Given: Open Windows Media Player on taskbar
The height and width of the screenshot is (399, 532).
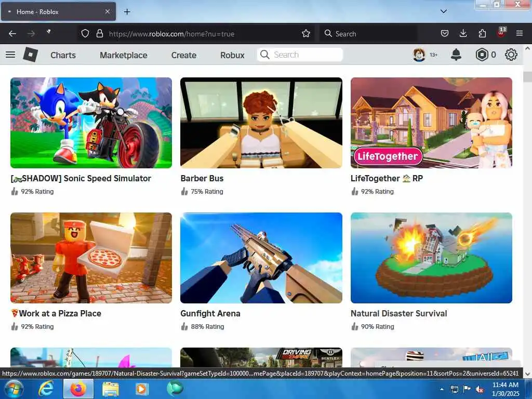Looking at the screenshot, I should [141, 389].
